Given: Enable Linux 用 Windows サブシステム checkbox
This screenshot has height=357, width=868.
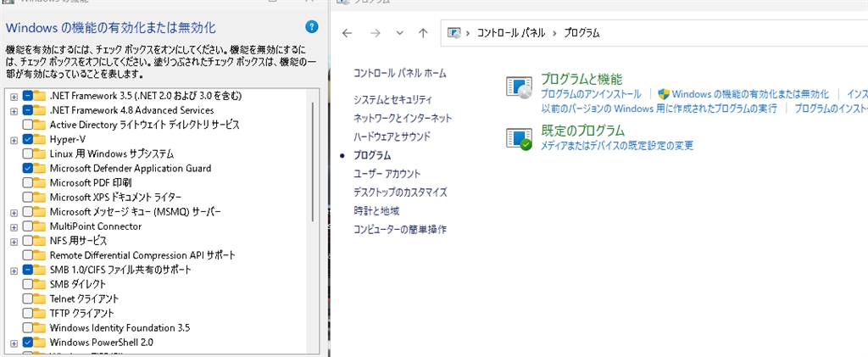Looking at the screenshot, I should 27,153.
